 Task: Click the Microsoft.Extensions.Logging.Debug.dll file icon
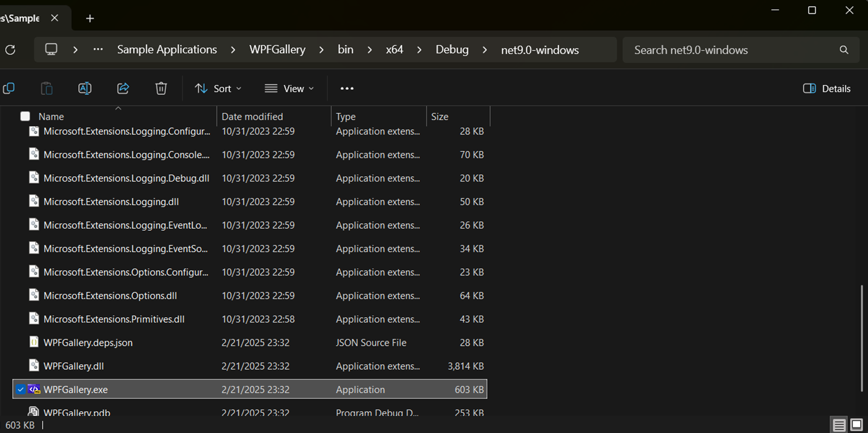pos(34,177)
